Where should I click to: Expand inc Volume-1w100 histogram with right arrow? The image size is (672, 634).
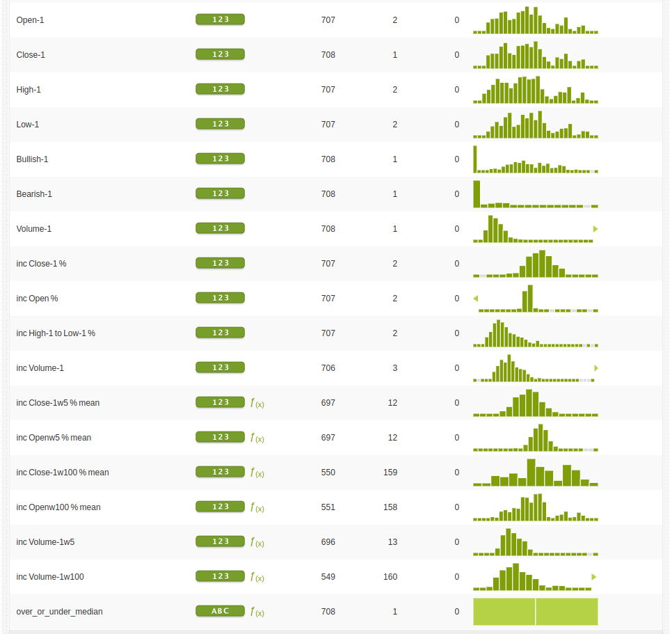pos(594,577)
